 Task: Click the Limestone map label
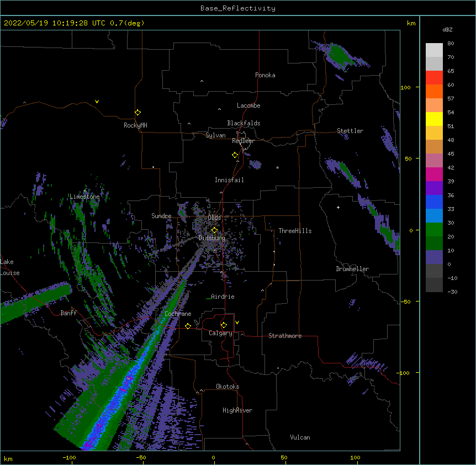(x=84, y=197)
